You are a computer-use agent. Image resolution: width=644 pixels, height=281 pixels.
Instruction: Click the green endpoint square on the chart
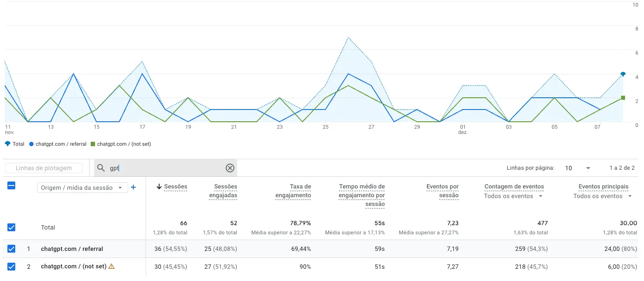click(x=623, y=98)
